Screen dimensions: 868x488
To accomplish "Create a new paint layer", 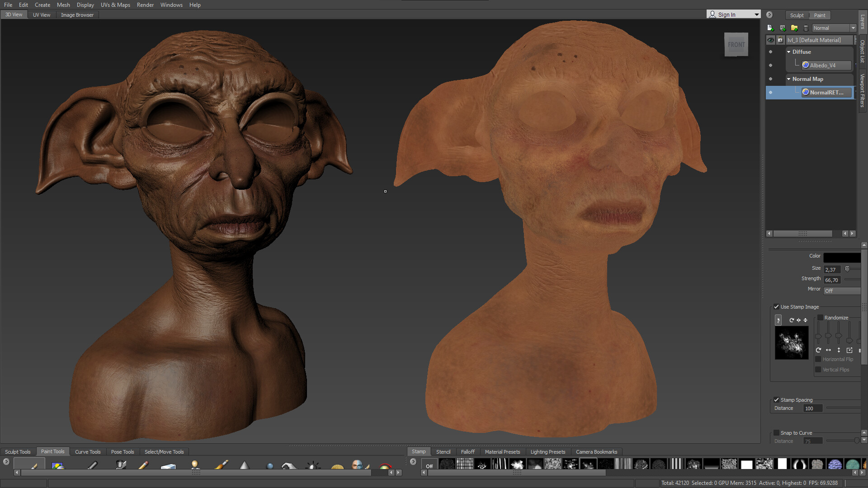I will [770, 28].
